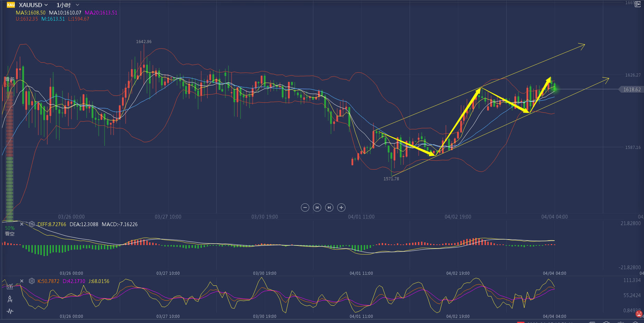This screenshot has height=323, width=644.
Task: Click the 看空 bearish sentiment label
Action: [x=10, y=234]
